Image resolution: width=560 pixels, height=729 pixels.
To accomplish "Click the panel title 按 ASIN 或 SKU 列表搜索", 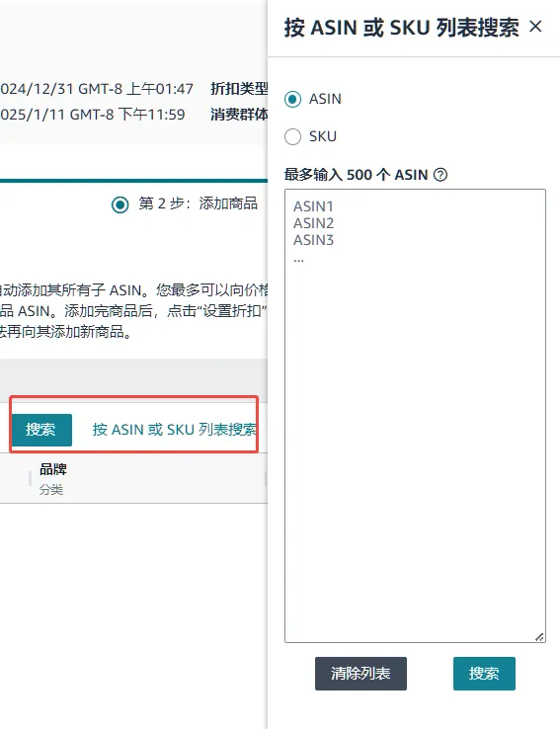I will click(402, 28).
